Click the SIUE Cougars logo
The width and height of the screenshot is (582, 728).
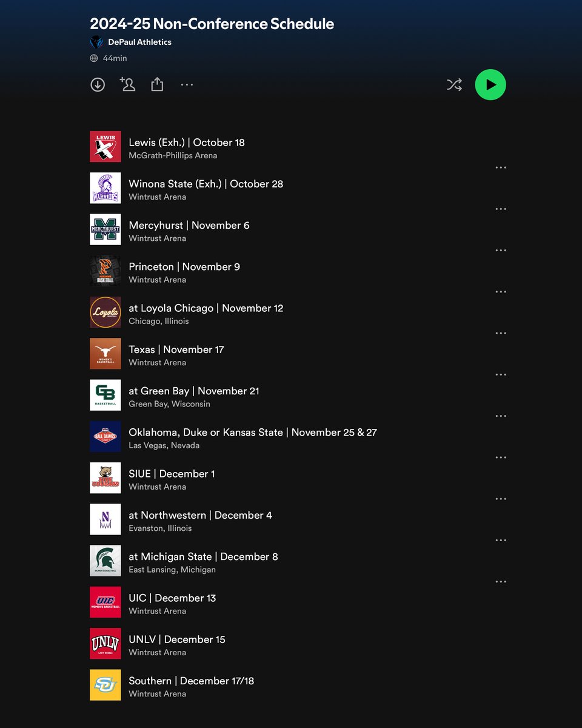pyautogui.click(x=105, y=478)
